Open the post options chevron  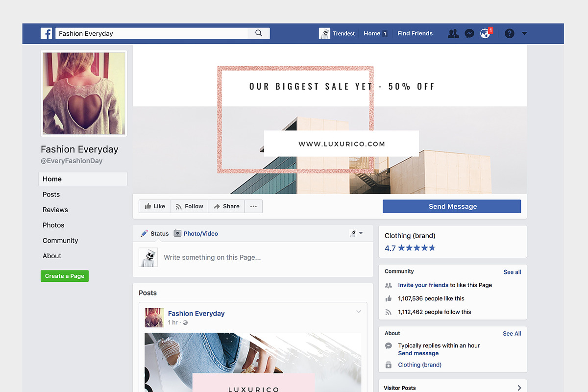tap(359, 312)
